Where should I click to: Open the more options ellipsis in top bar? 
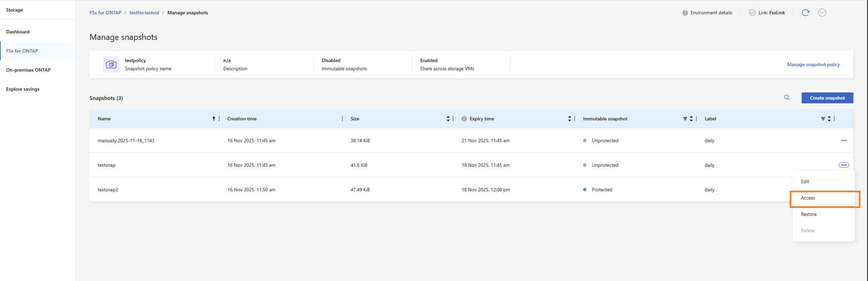coord(822,13)
